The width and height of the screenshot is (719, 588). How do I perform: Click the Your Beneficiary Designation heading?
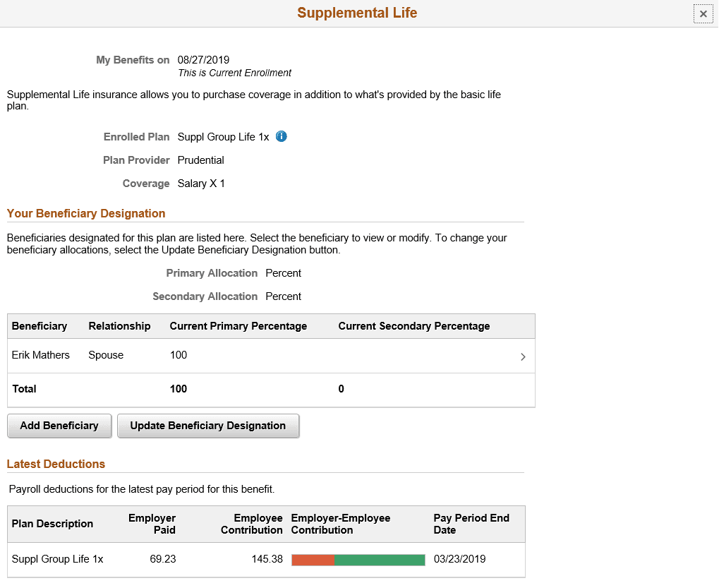tap(86, 213)
